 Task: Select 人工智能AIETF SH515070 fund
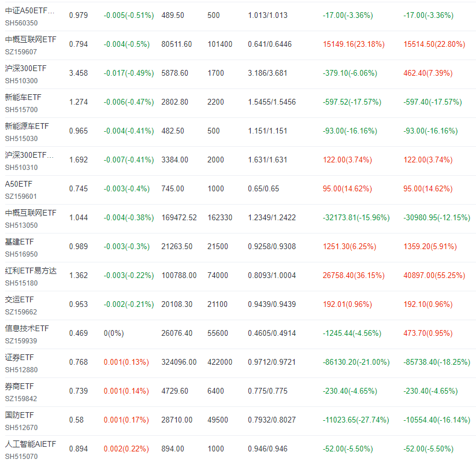pyautogui.click(x=31, y=444)
